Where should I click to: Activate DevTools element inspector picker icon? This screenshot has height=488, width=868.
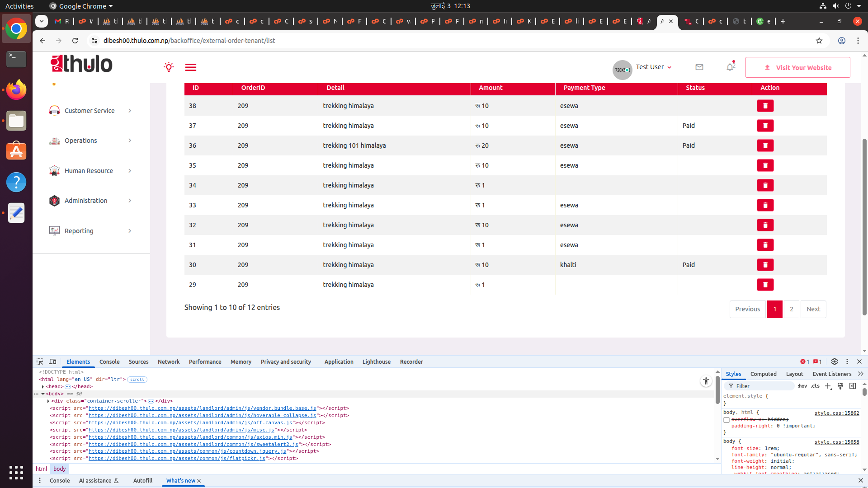pos(40,361)
